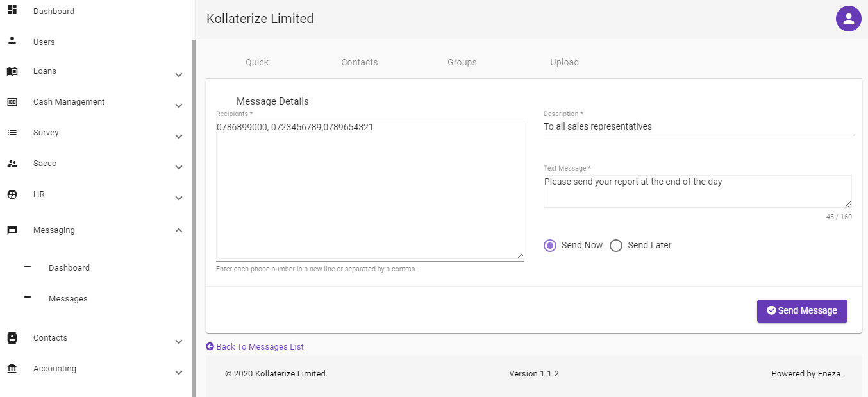
Task: Collapse the Messaging menu chevron
Action: coord(179,230)
